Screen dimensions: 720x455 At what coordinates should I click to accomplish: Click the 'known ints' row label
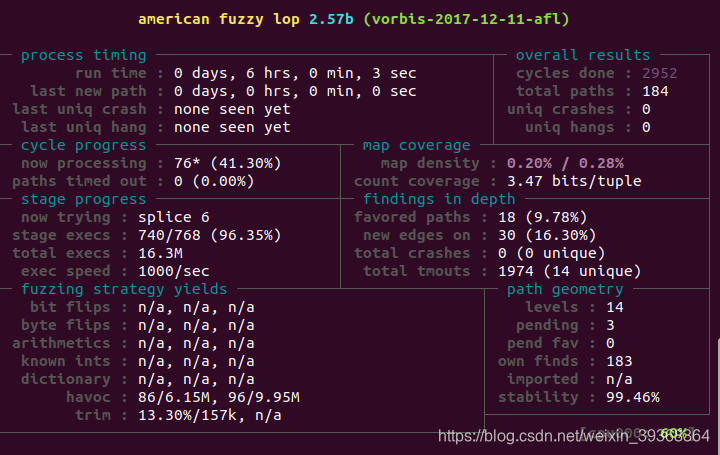coord(66,361)
